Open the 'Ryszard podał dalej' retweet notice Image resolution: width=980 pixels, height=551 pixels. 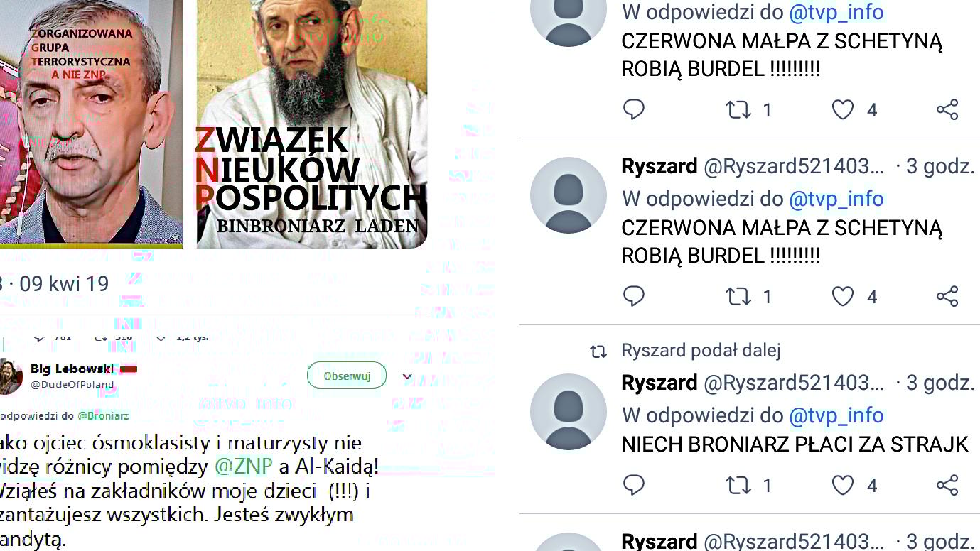coord(701,350)
